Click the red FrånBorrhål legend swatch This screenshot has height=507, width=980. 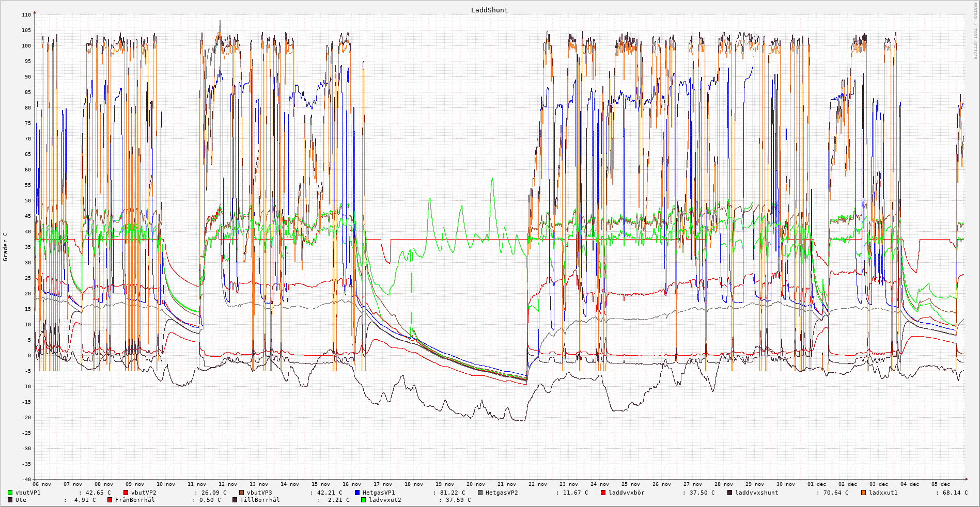click(x=110, y=500)
